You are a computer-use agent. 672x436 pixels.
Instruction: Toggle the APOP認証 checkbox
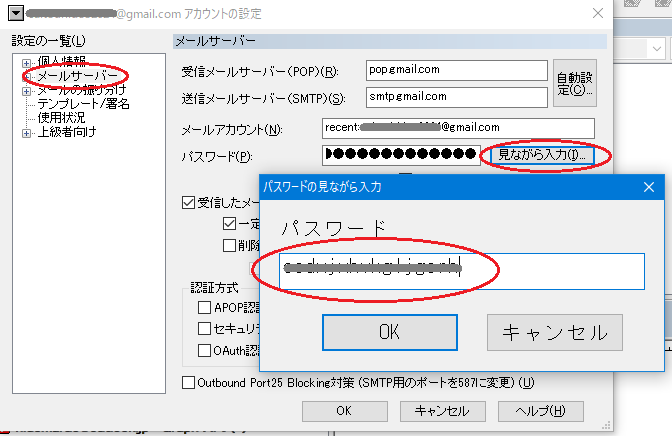tap(205, 308)
